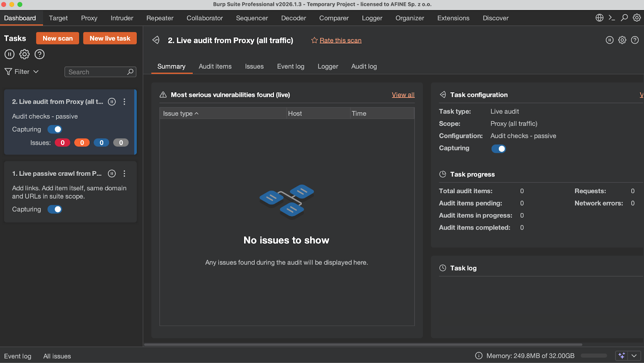The height and width of the screenshot is (363, 644).
Task: Click the New live task button
Action: tap(110, 38)
